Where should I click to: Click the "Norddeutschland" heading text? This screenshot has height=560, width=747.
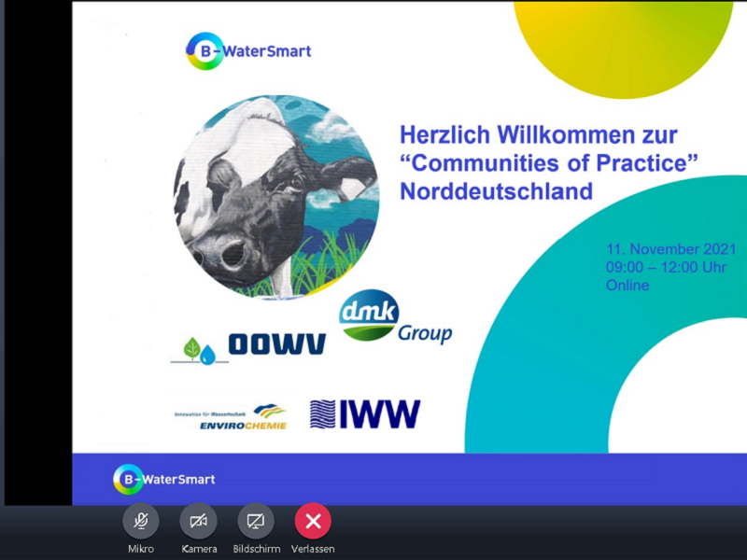[x=496, y=192]
